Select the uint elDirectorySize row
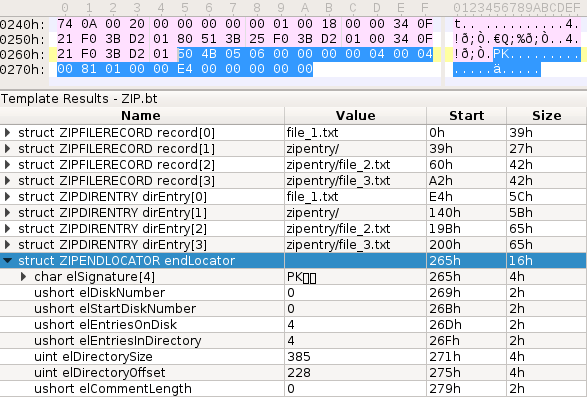 pos(293,357)
